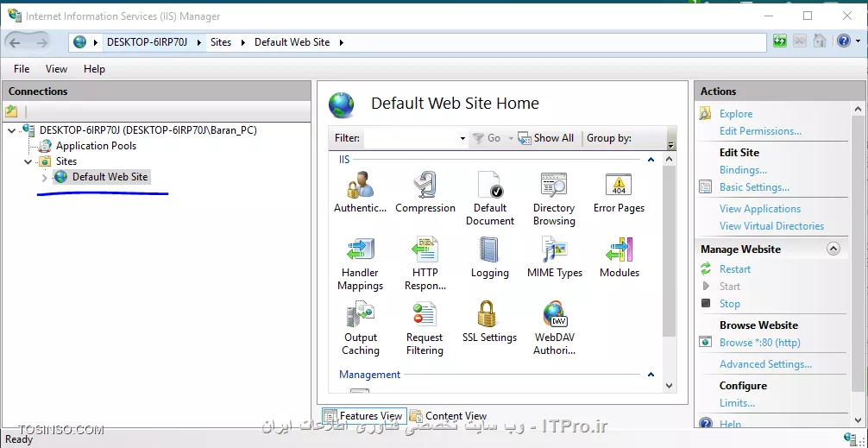This screenshot has width=868, height=448.
Task: Open the Compression feature icon
Action: [x=425, y=192]
